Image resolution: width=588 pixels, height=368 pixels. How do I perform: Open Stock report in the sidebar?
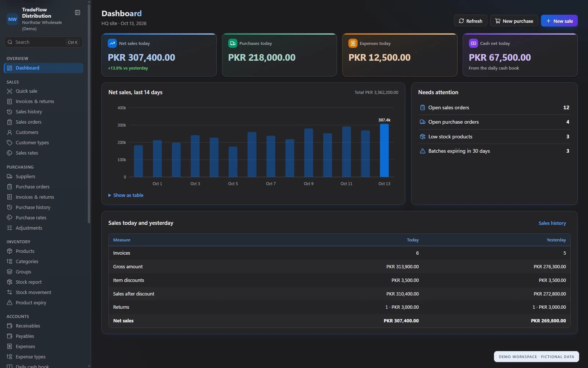[43, 282]
